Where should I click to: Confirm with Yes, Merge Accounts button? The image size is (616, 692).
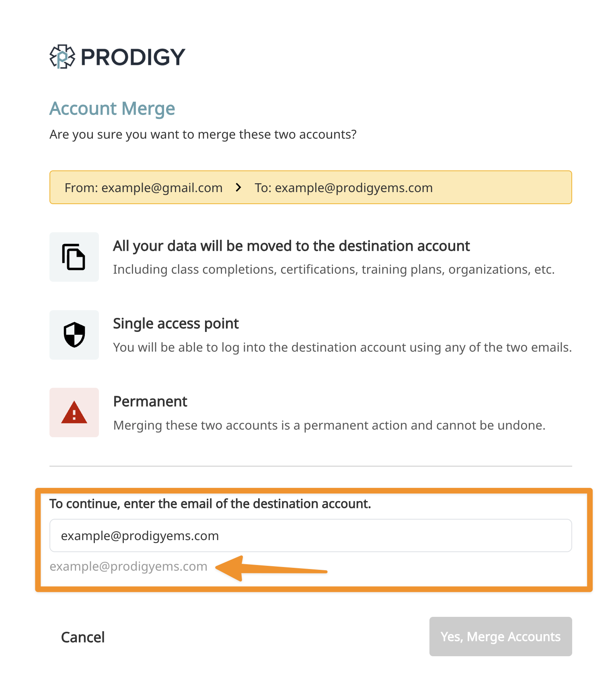point(500,637)
